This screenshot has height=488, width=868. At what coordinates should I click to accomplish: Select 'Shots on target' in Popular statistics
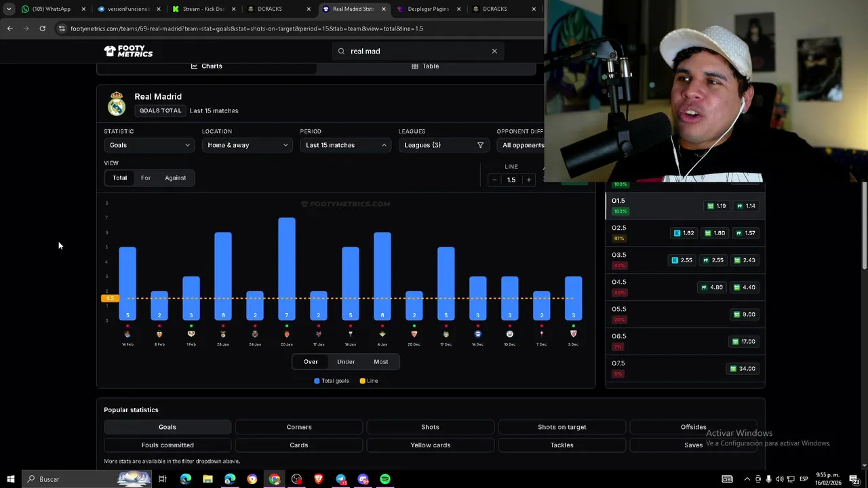coord(562,427)
